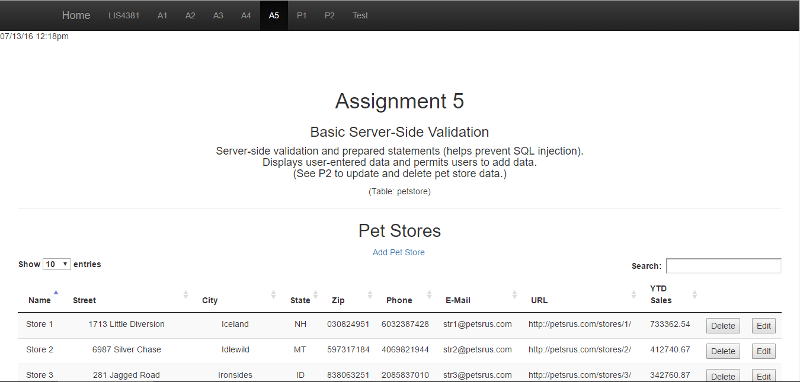
Task: Edit the Store 2 row
Action: (763, 351)
